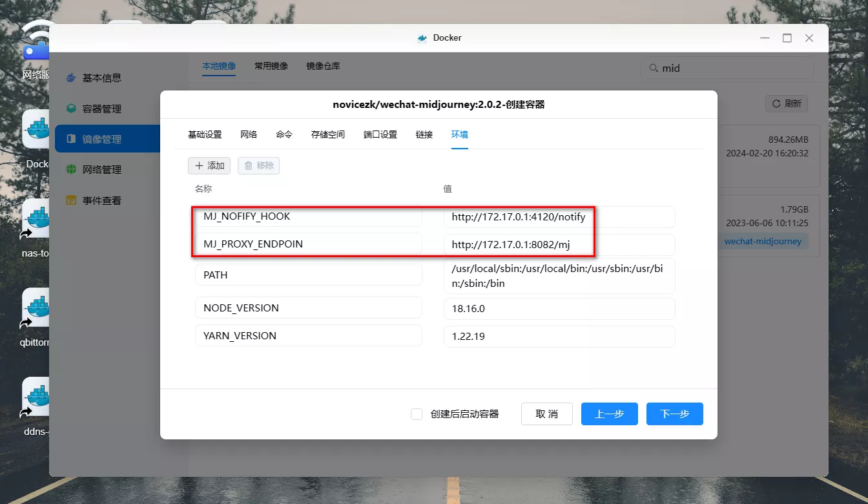The image size is (868, 504).
Task: Click the PATH name field
Action: 309,275
